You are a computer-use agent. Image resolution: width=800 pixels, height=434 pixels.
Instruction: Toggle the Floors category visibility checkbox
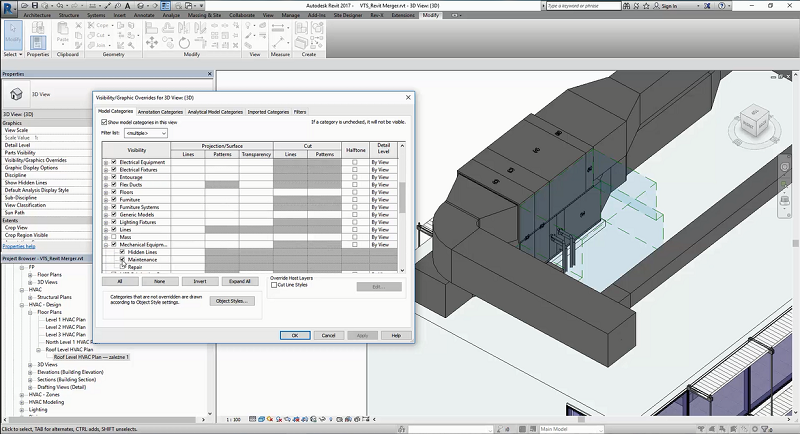pos(114,192)
